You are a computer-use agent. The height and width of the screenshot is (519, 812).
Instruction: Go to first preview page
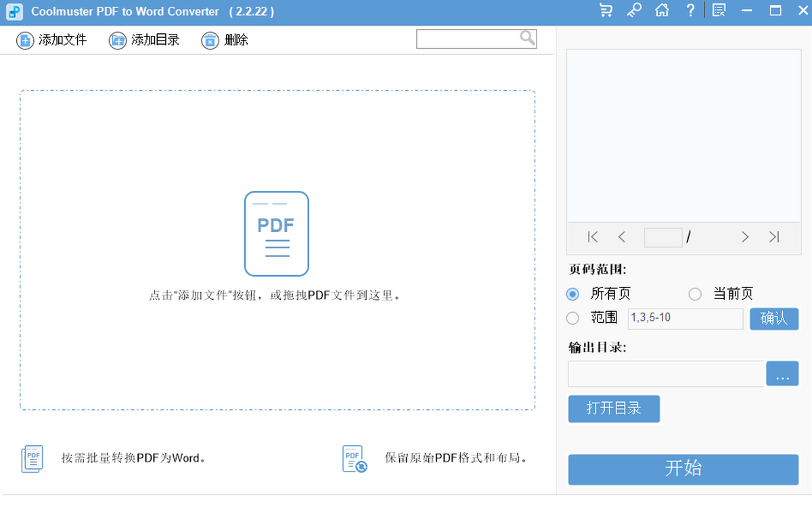pyautogui.click(x=593, y=237)
